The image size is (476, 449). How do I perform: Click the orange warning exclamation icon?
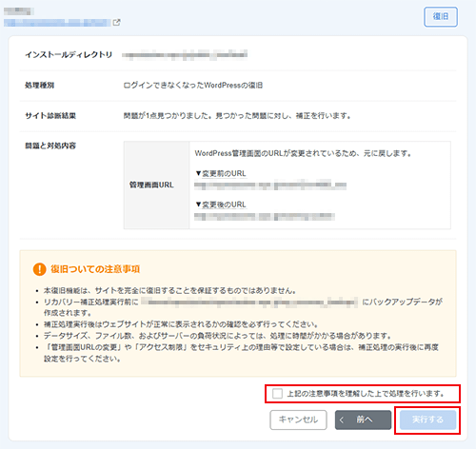click(x=40, y=269)
